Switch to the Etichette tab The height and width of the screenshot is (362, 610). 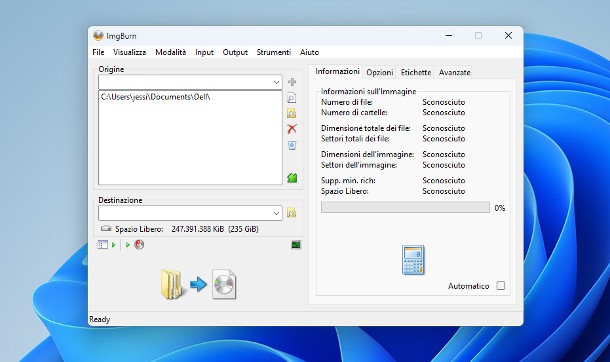click(415, 72)
